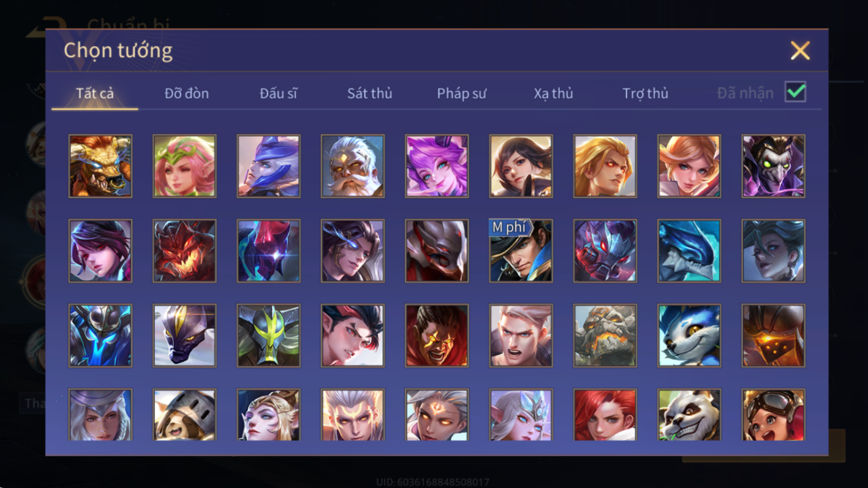
Task: Show the 'Pháp sư' mage tab
Action: (x=461, y=93)
